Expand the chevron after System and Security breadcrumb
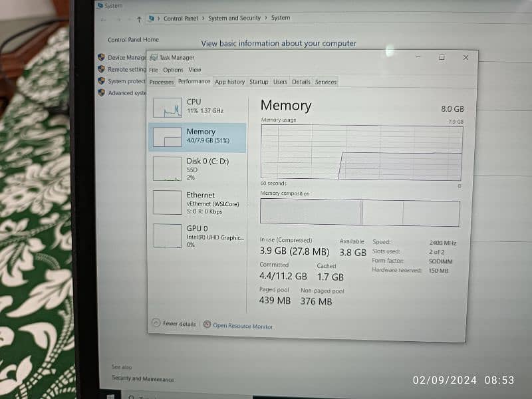Image resolution: width=532 pixels, height=399 pixels. [265, 19]
